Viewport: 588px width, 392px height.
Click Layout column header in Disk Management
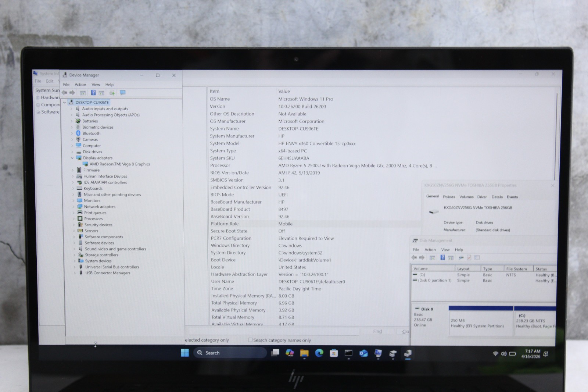(468, 269)
